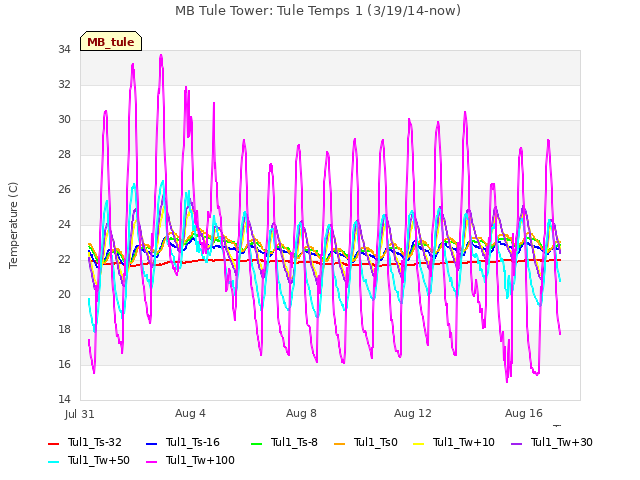Click the purple Tul1_Tw+30 legend swatch
The height and width of the screenshot is (480, 640).
(517, 443)
